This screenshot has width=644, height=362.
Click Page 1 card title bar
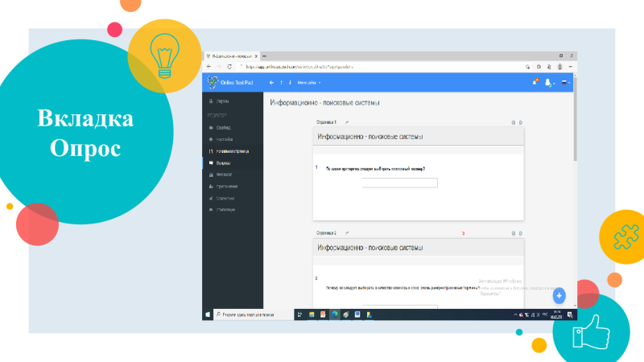pos(418,137)
